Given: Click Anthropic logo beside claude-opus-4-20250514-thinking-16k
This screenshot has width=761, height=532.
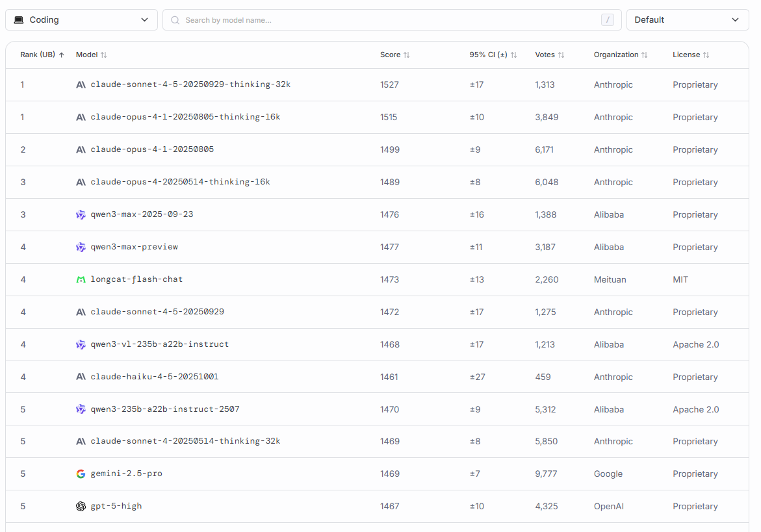Looking at the screenshot, I should coord(81,183).
